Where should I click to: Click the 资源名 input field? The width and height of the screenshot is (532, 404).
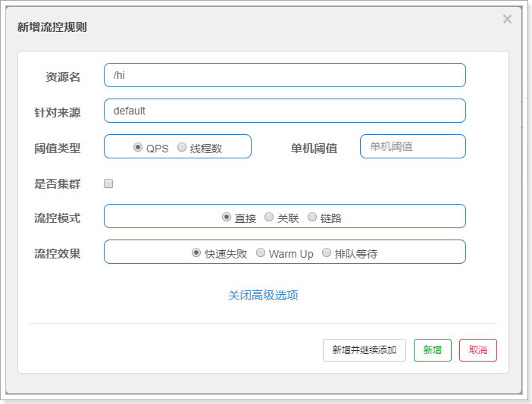pyautogui.click(x=285, y=75)
